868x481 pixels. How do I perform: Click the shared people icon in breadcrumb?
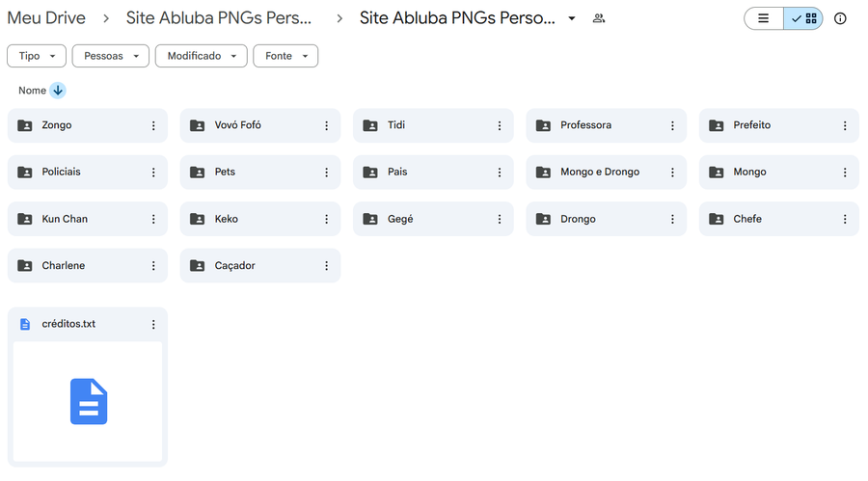click(x=599, y=18)
